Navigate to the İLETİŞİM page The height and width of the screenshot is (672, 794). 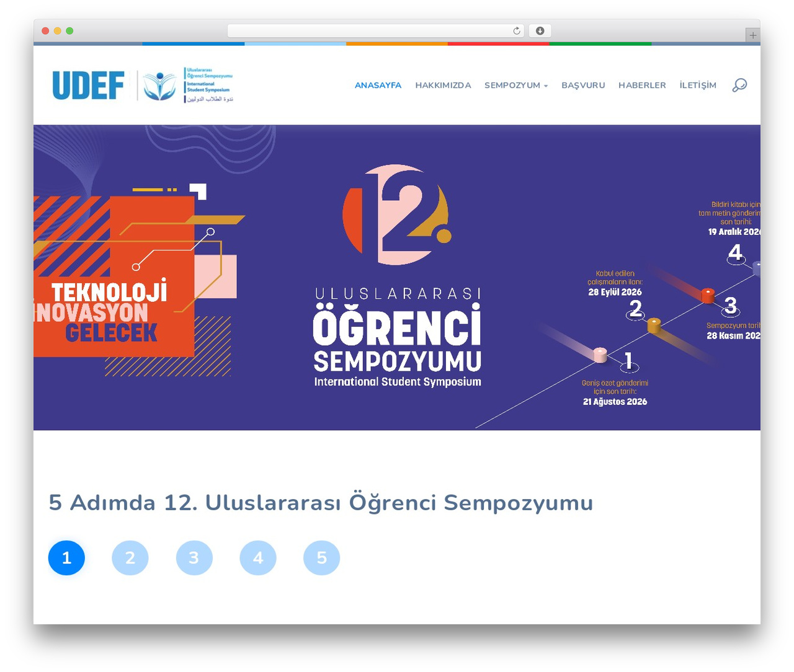[698, 86]
